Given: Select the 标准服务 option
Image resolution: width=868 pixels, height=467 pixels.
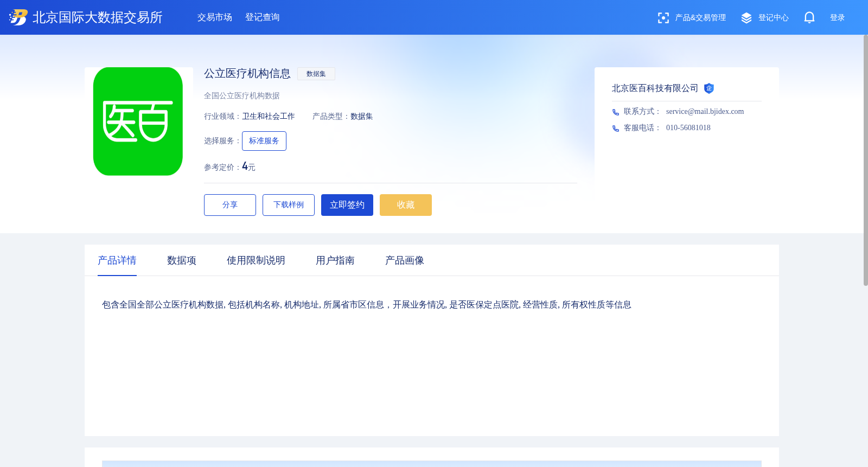Looking at the screenshot, I should 264,141.
